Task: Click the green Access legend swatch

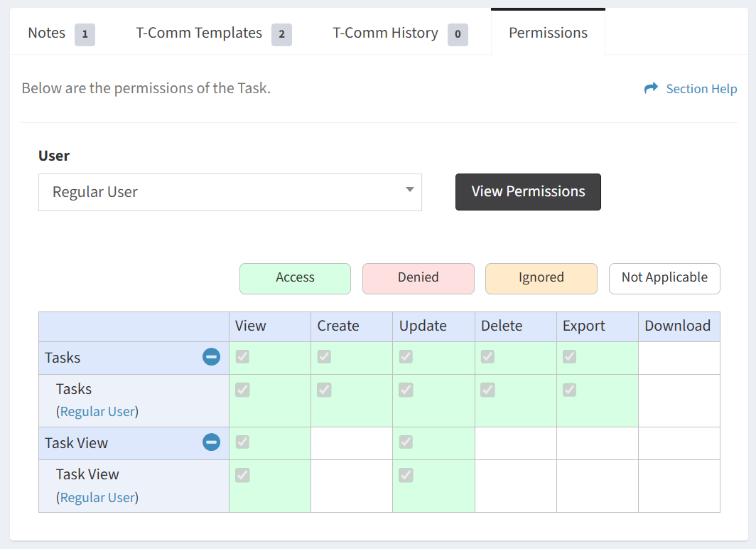Action: pos(295,278)
